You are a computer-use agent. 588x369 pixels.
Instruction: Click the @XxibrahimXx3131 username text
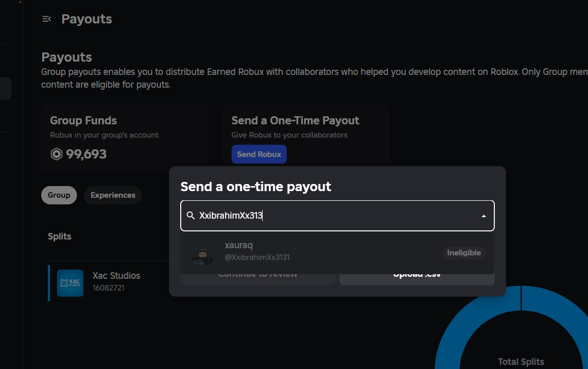[257, 257]
